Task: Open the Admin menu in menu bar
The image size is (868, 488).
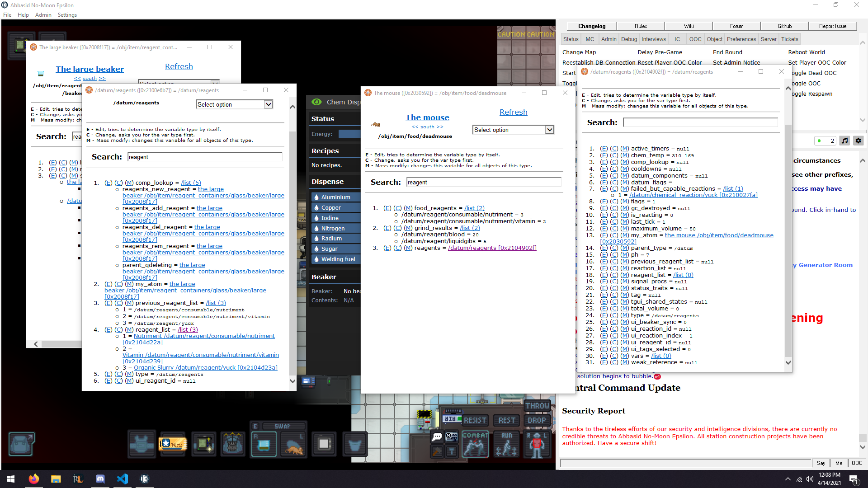Action: [x=43, y=15]
